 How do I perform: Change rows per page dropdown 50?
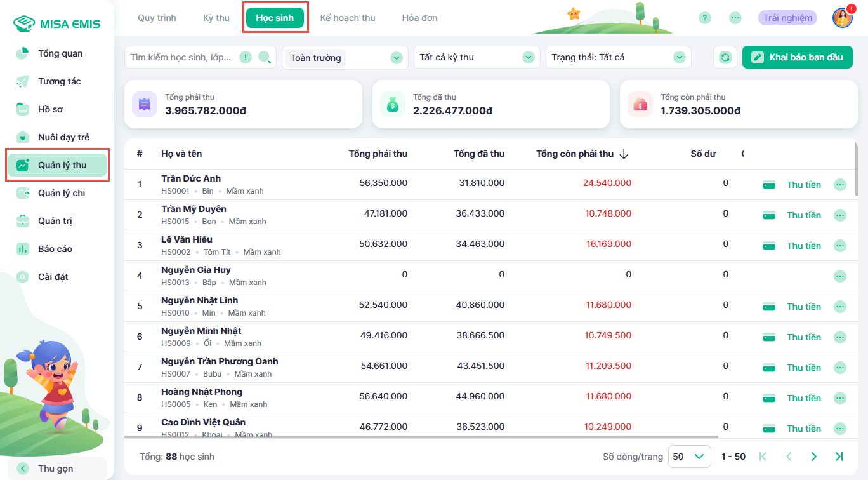click(689, 457)
